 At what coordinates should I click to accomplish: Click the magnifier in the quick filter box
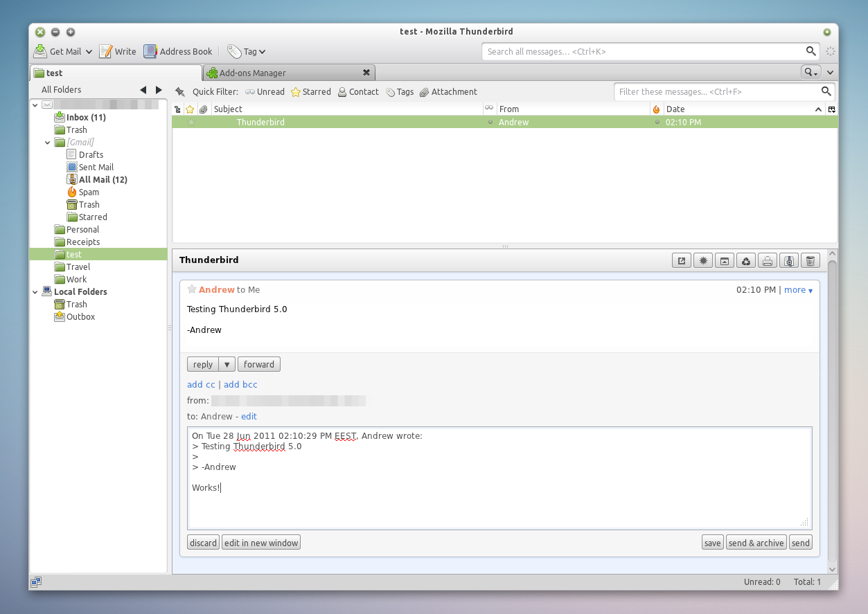tap(826, 91)
